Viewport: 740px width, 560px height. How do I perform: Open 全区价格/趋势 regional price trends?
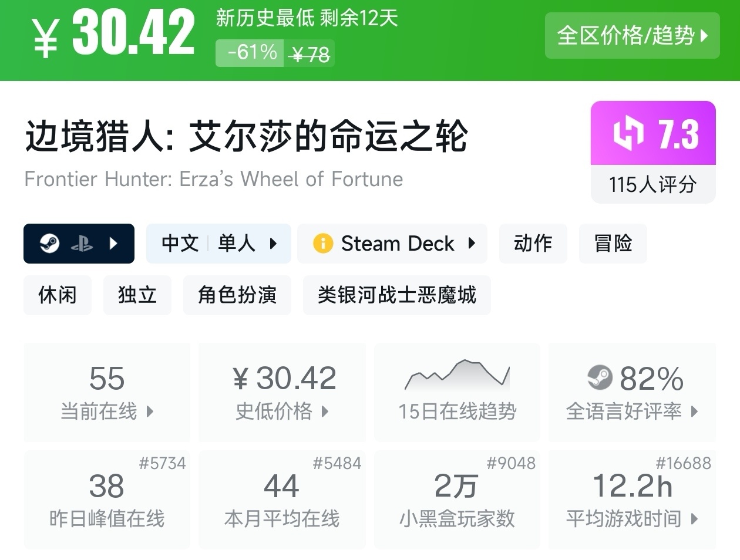632,36
